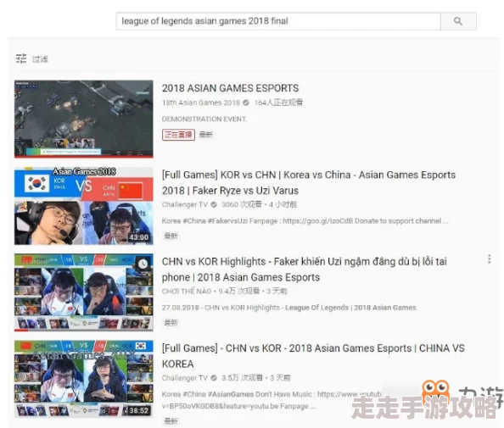Open the filter sliders icon
Screen dimensions: 504x428
[x=21, y=58]
